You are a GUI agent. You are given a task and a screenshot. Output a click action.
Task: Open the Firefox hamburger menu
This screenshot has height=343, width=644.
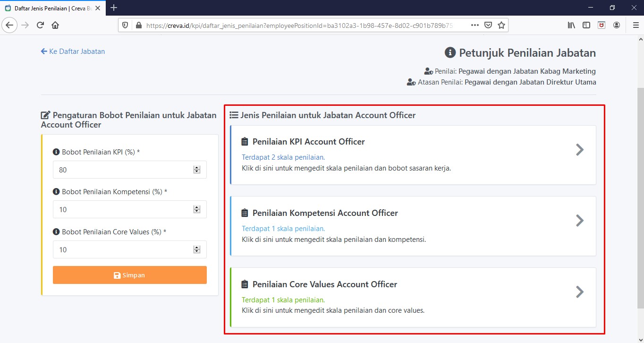click(636, 25)
